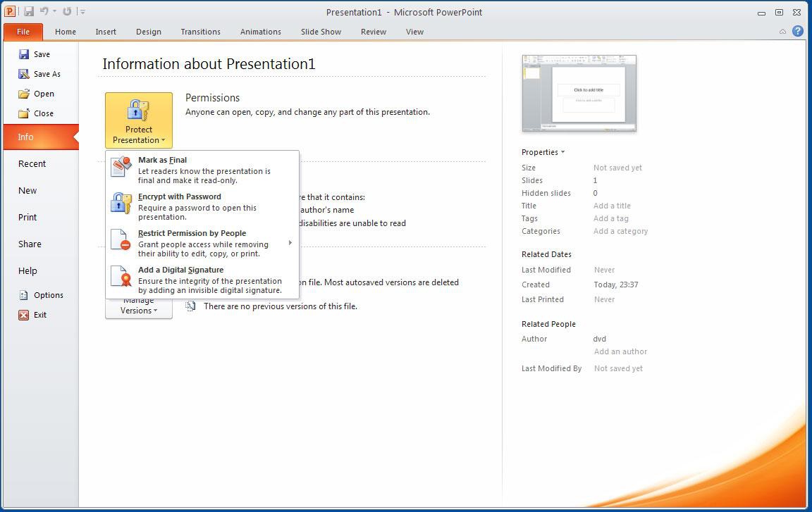The image size is (812, 512).
Task: Click the PowerPoint logo in the title bar
Action: [x=10, y=11]
